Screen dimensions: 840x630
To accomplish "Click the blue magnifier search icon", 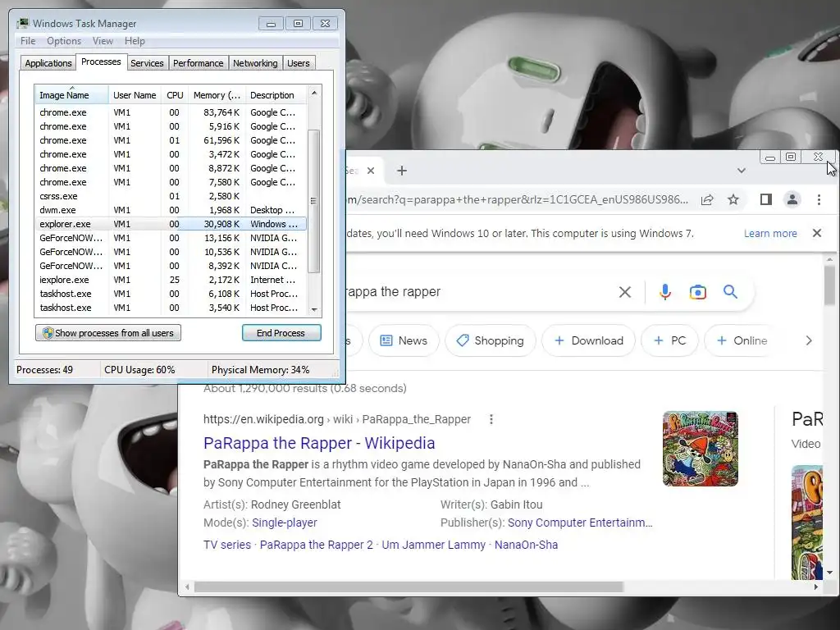I will point(730,292).
